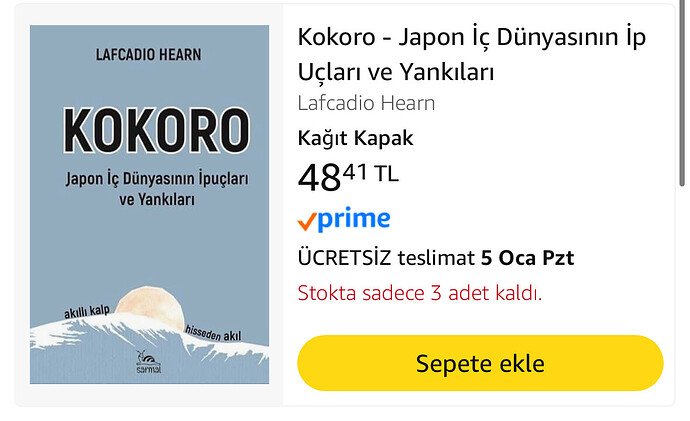Click LAFCADIO HEARN text on book cover

pos(149,55)
